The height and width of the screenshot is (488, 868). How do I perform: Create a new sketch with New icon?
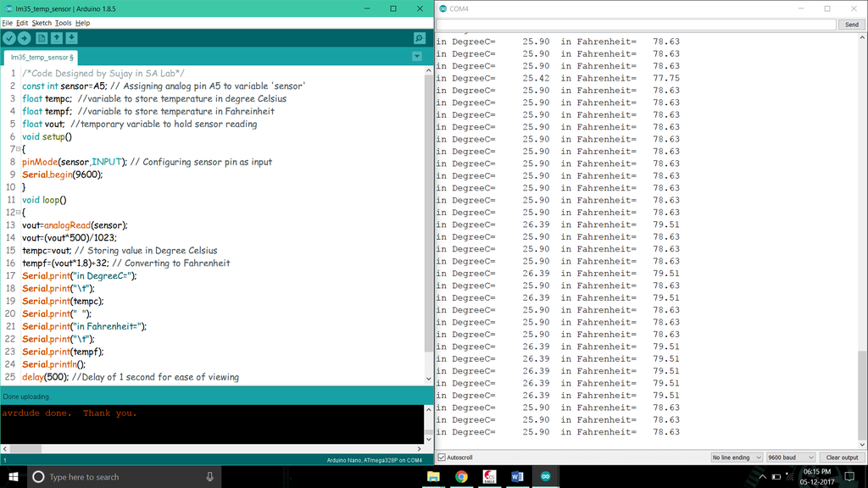coord(42,38)
